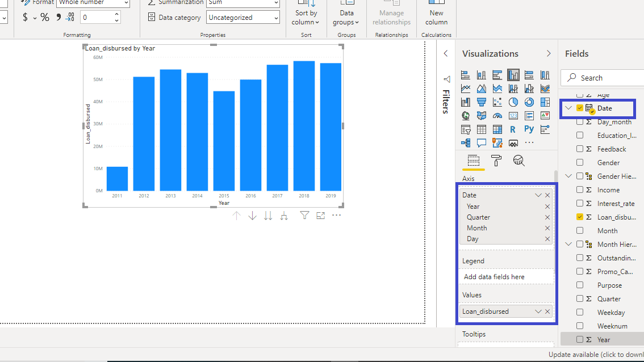This screenshot has width=644, height=362.
Task: Check the Interest_rate field
Action: pyautogui.click(x=579, y=203)
